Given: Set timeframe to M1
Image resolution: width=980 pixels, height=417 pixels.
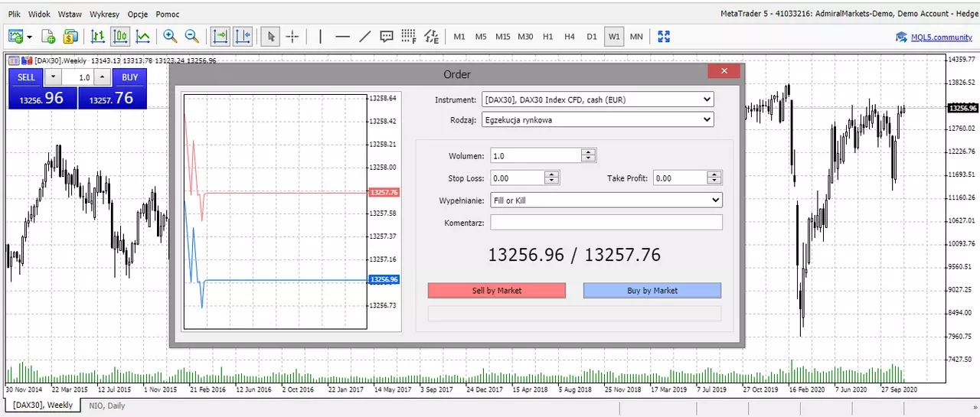Looking at the screenshot, I should coord(459,37).
